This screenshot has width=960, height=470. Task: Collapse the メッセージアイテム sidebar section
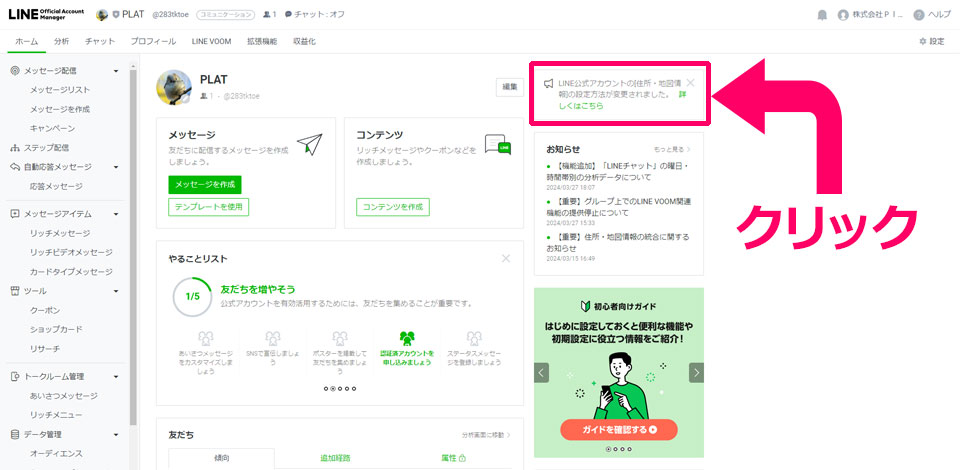click(x=116, y=214)
